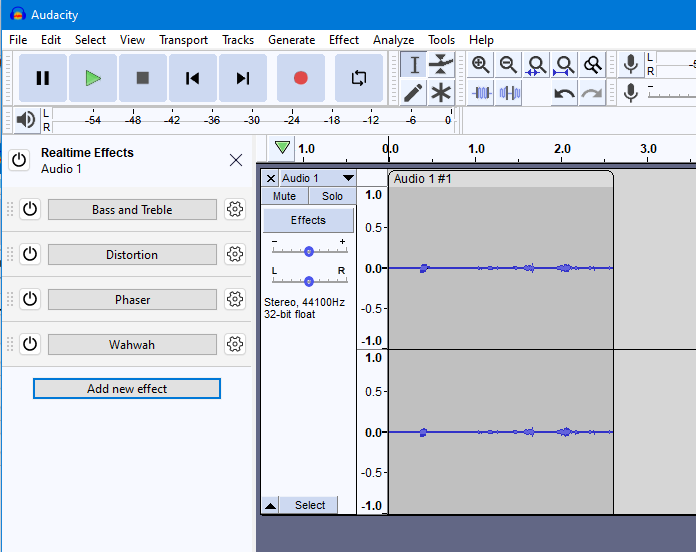Fit project to width
Image resolution: width=696 pixels, height=552 pixels.
[565, 65]
